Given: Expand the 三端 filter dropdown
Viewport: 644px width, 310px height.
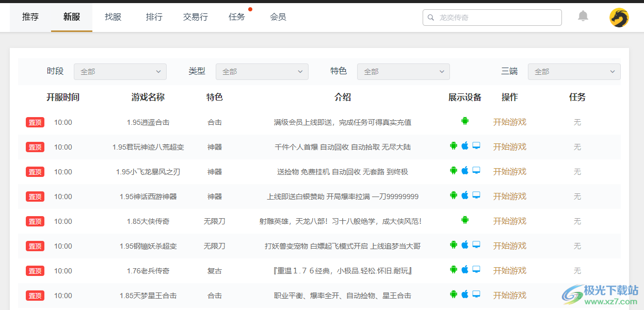Looking at the screenshot, I should point(574,72).
